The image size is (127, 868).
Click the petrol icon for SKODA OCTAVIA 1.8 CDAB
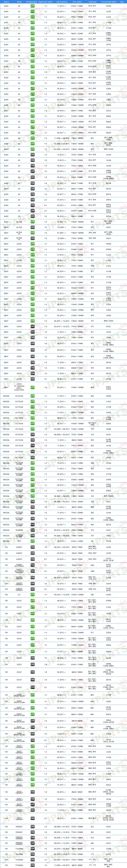coord(33,429)
